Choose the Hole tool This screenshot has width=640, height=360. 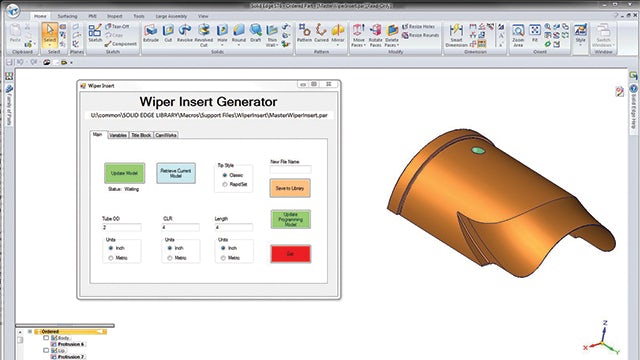222,33
